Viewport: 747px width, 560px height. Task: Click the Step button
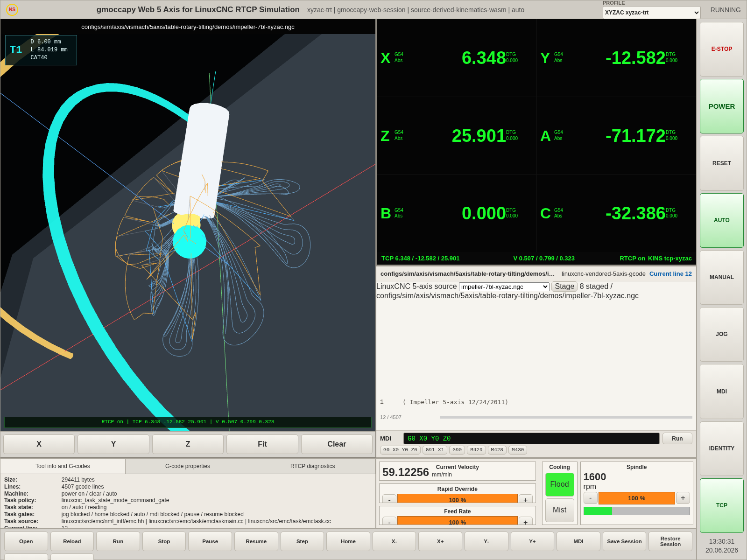pyautogui.click(x=302, y=541)
